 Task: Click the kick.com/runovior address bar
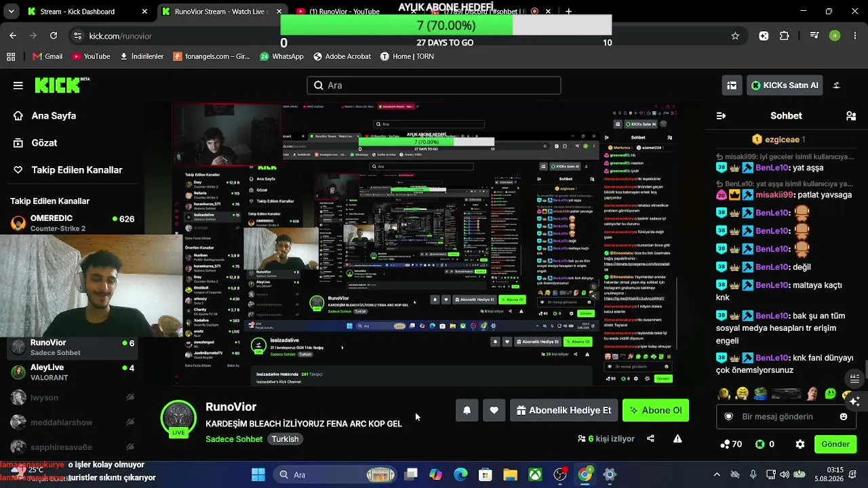tap(407, 36)
